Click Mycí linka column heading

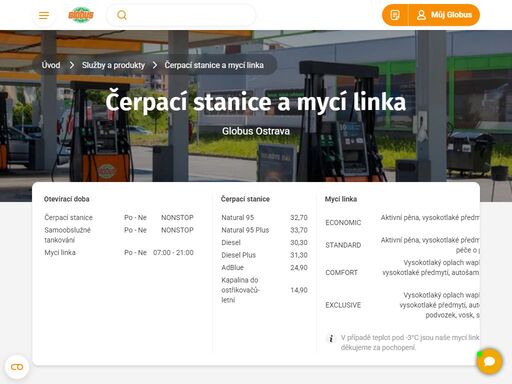[x=341, y=199]
